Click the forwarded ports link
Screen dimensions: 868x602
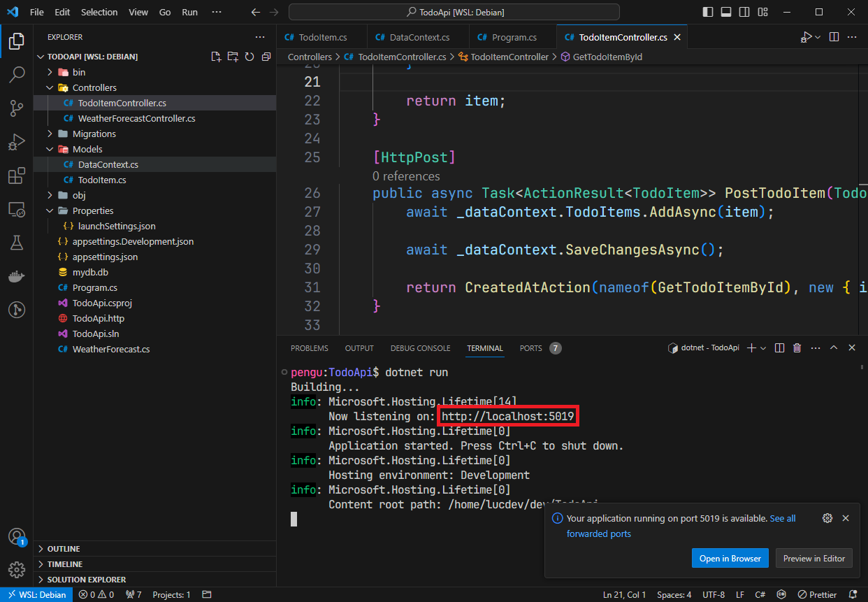(598, 533)
